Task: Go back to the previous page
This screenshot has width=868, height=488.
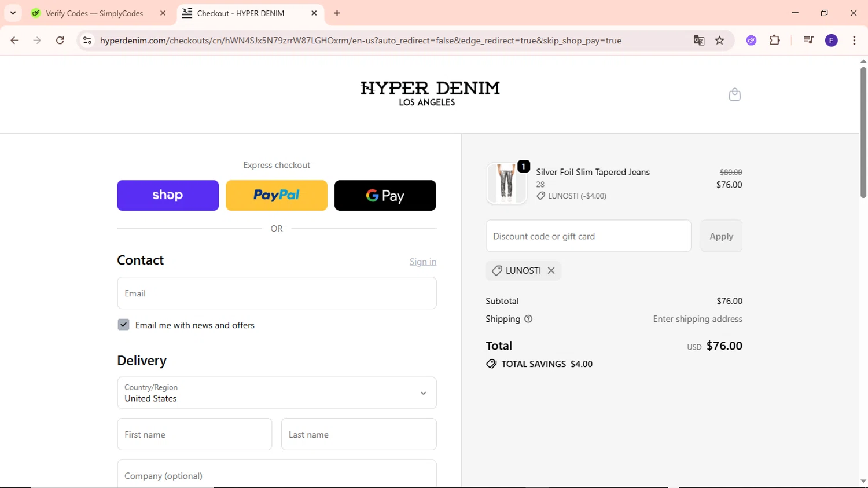Action: click(14, 41)
